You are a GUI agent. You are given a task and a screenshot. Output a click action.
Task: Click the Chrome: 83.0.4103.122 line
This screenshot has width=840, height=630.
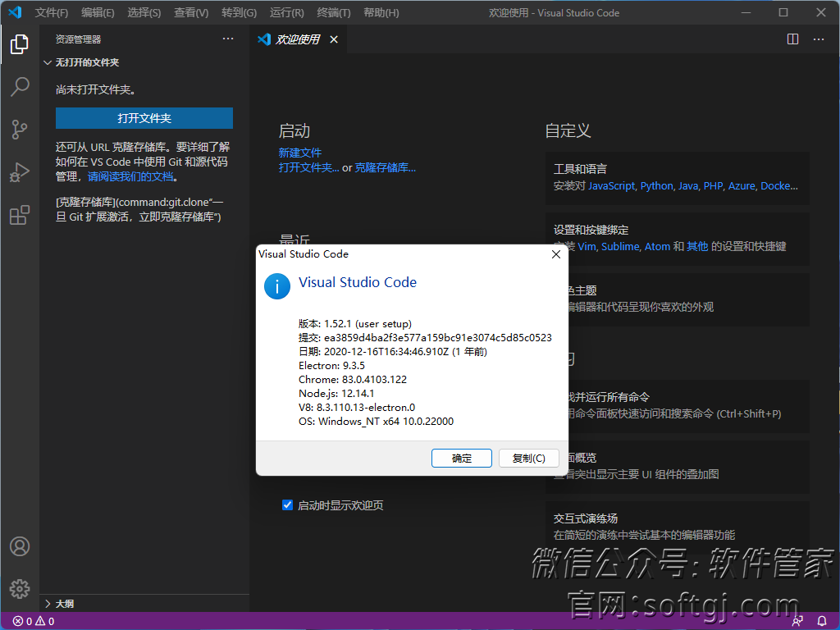[x=353, y=379]
